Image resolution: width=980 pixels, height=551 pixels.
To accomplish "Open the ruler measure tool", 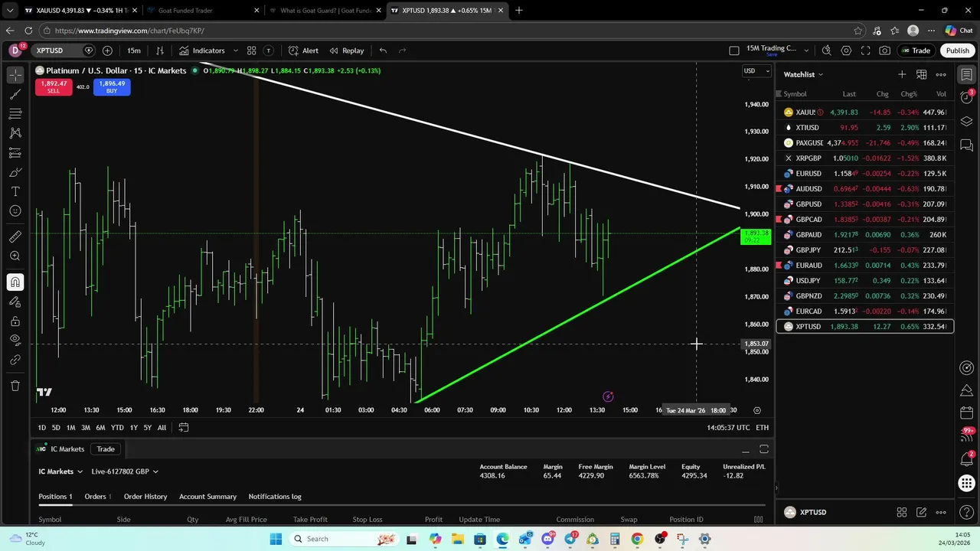I will point(15,236).
